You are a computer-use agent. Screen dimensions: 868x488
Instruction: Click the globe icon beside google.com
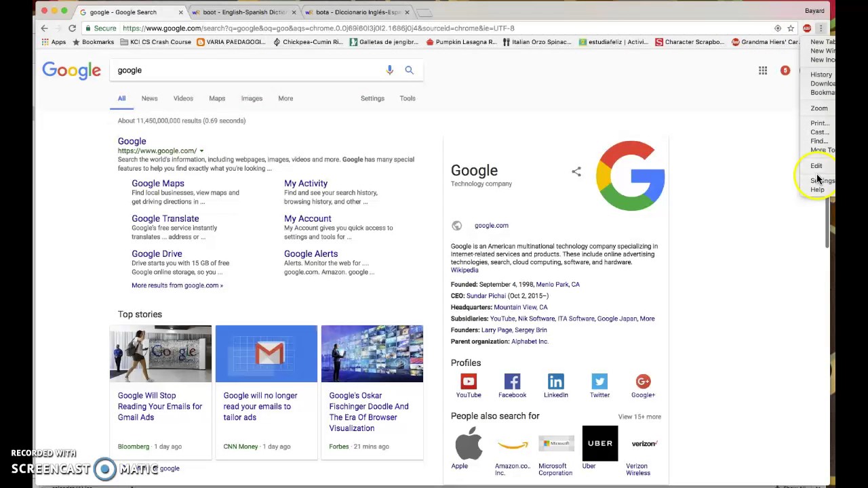pyautogui.click(x=456, y=226)
